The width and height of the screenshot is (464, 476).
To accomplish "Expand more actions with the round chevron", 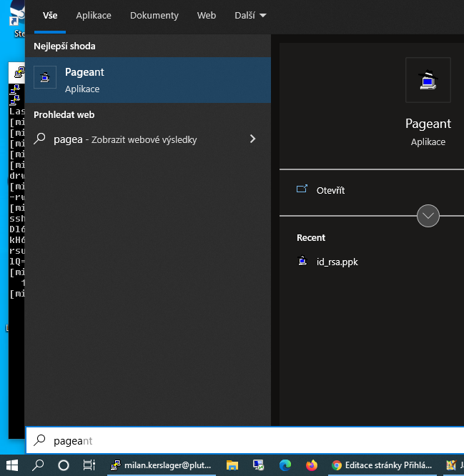I will (x=428, y=216).
